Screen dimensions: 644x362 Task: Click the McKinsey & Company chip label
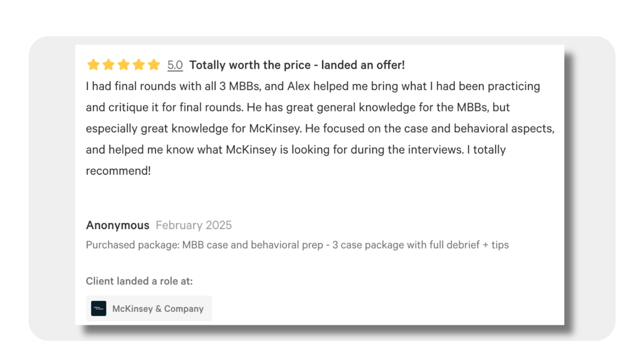click(x=158, y=309)
